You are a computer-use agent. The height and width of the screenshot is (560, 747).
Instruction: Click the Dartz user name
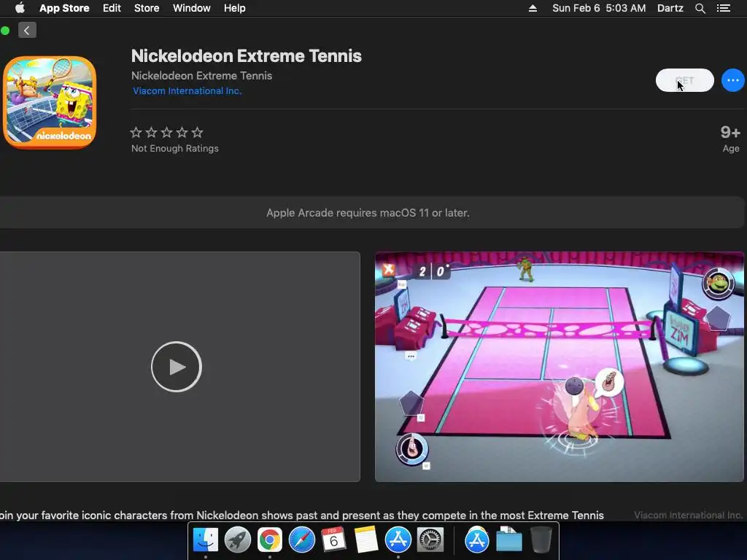[x=670, y=8]
